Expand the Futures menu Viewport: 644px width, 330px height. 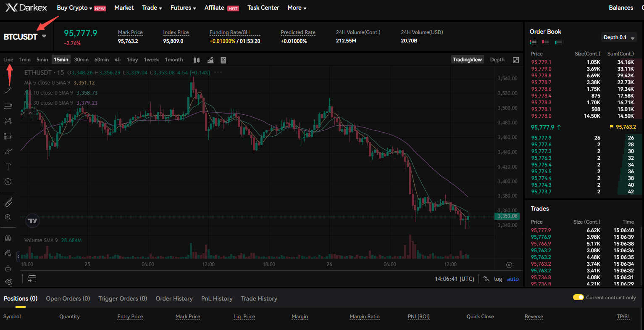click(x=183, y=8)
